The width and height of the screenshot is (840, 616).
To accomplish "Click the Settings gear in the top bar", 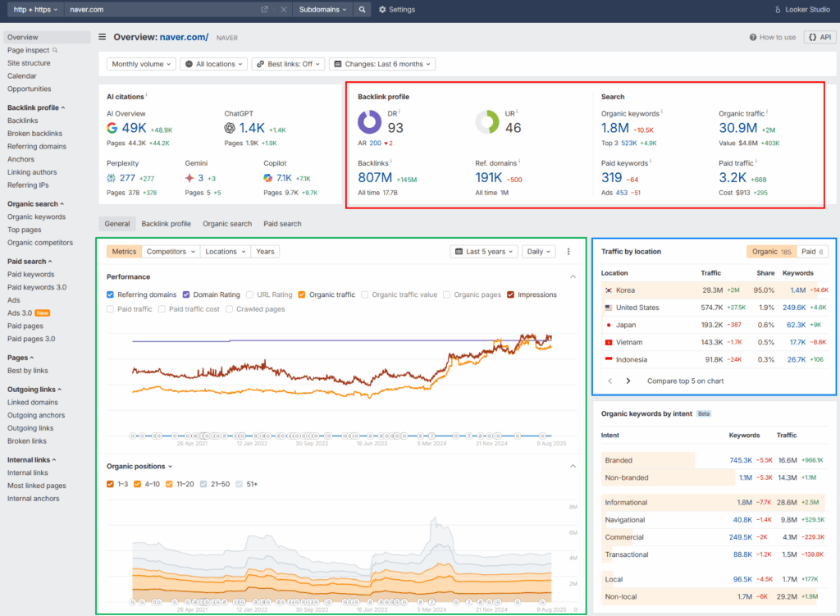I will coord(382,9).
